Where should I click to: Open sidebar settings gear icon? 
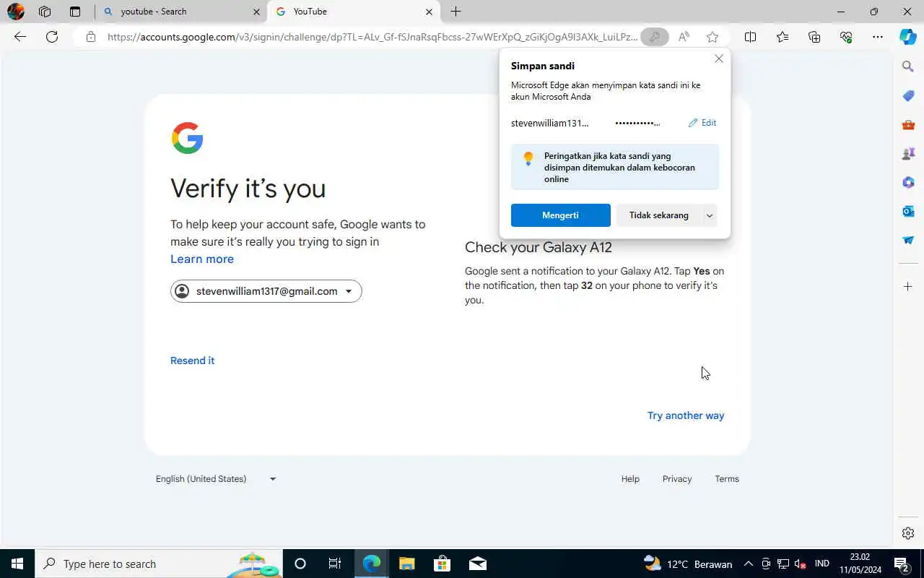[908, 533]
